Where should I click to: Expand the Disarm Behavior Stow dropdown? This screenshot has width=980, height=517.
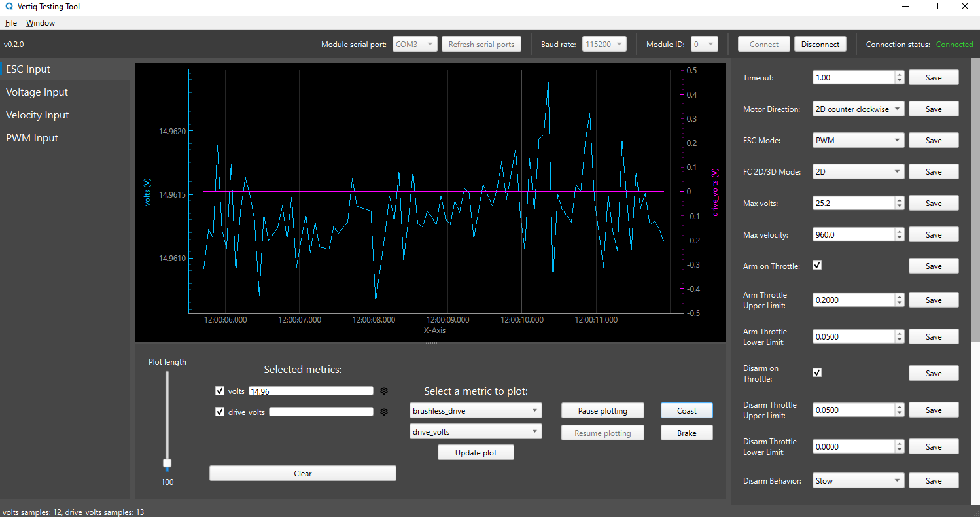(x=858, y=481)
